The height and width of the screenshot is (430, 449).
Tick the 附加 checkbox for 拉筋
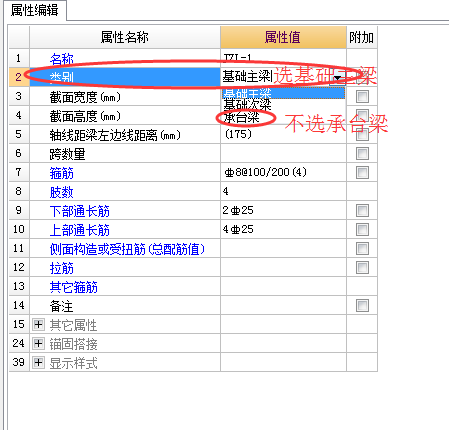362,268
